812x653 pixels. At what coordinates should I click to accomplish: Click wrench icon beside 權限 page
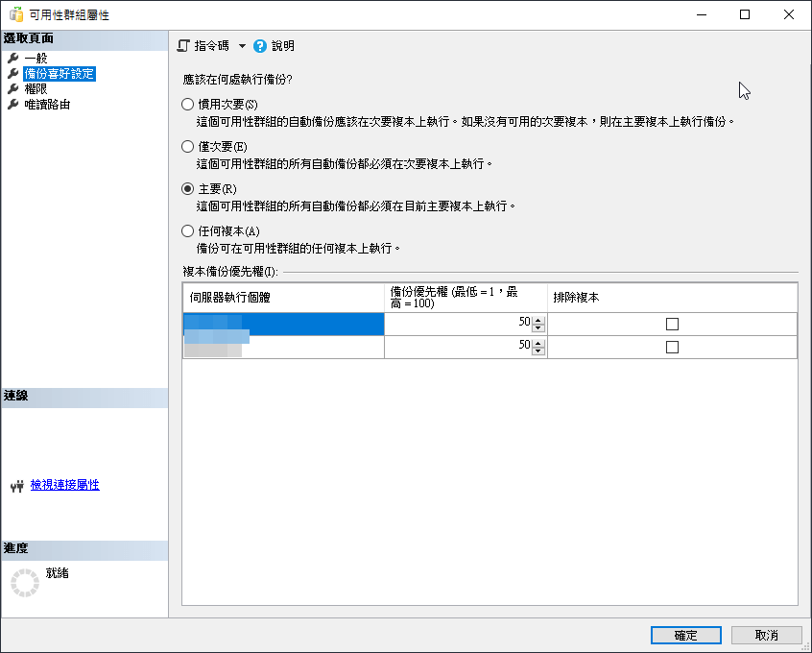click(x=12, y=89)
